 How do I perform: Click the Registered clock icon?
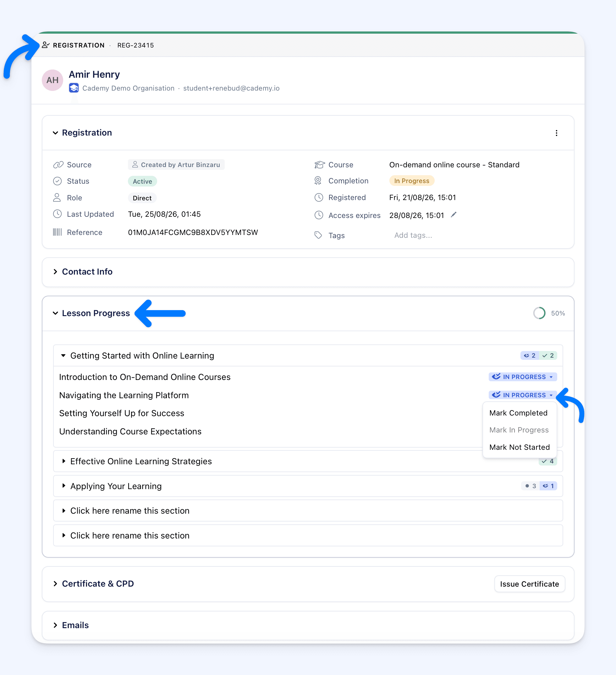click(319, 198)
